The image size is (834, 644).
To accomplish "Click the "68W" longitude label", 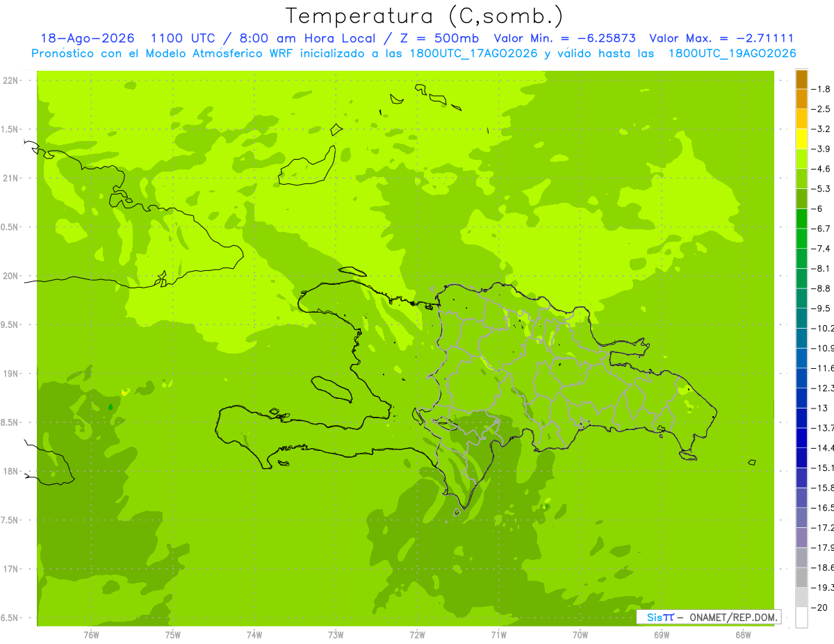I will (x=743, y=634).
